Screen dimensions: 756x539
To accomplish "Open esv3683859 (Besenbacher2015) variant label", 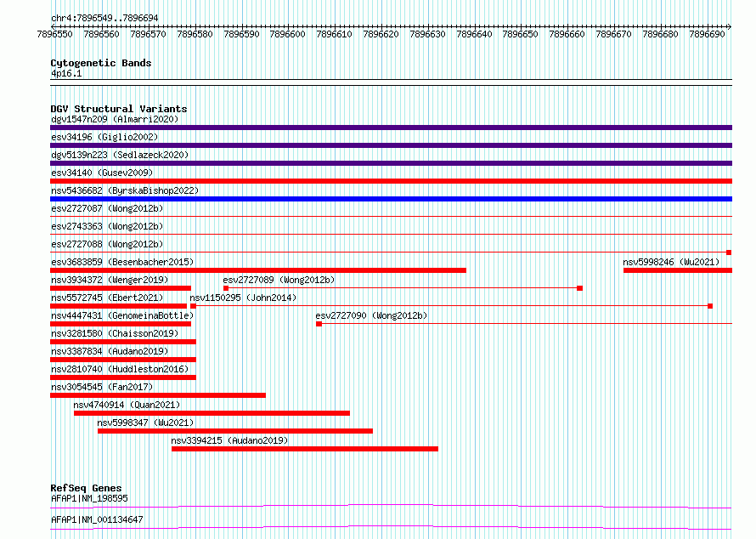I will coord(122,262).
